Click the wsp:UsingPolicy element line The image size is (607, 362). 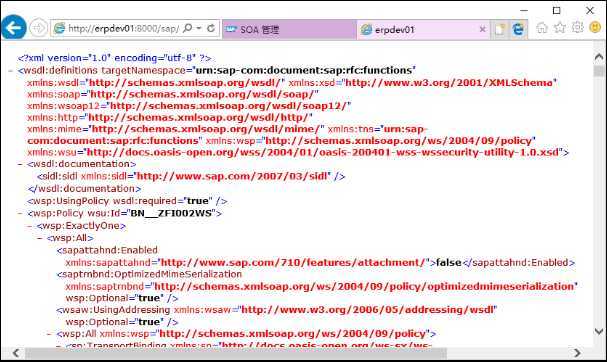127,201
